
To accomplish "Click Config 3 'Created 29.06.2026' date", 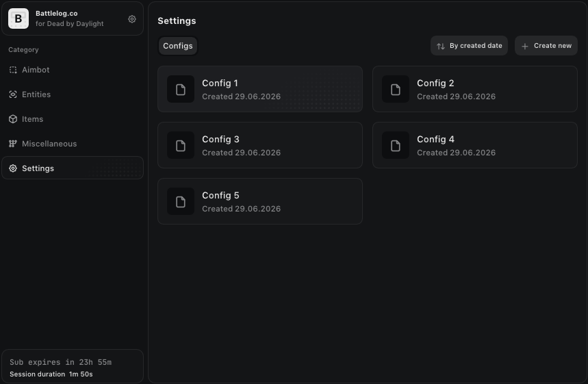I will [x=241, y=153].
